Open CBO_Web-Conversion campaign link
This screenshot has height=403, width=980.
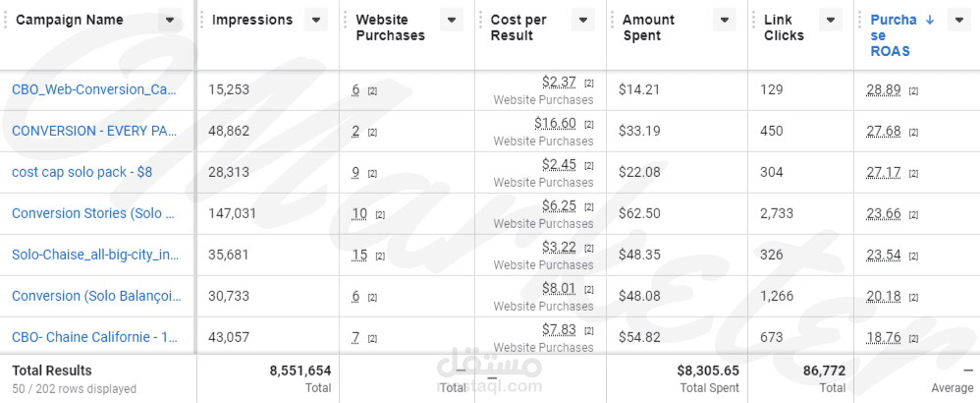tap(94, 89)
